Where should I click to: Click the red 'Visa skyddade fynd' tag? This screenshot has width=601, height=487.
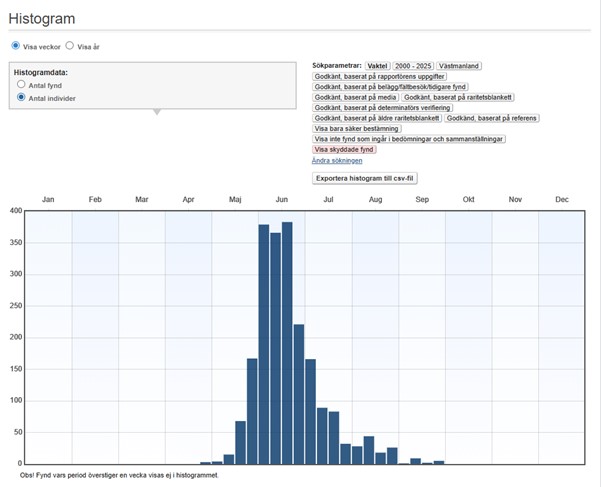click(346, 149)
